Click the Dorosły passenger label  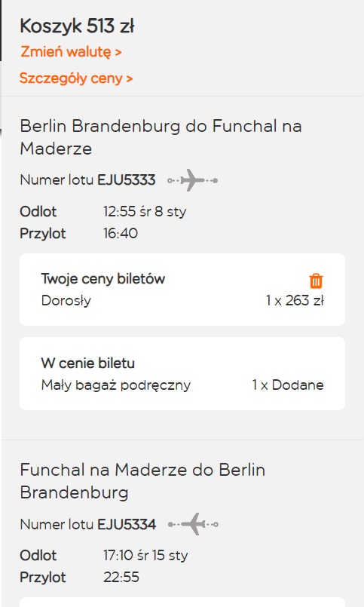tap(66, 300)
